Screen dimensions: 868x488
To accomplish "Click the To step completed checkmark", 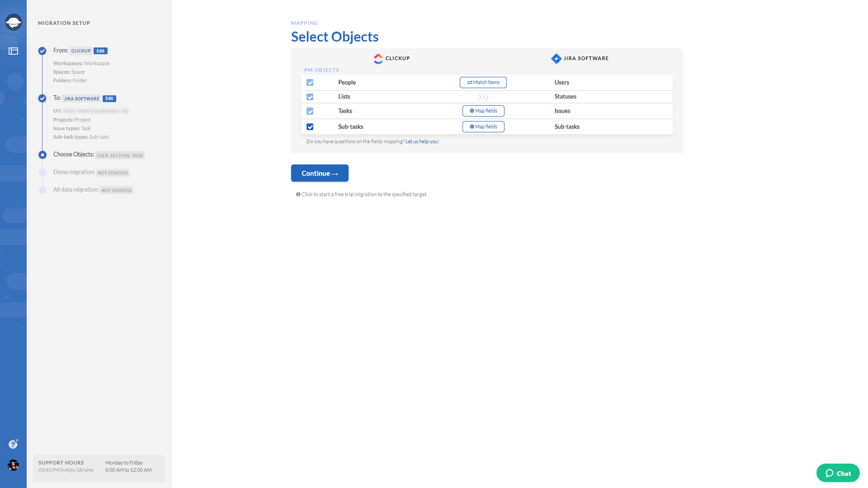I will [42, 98].
